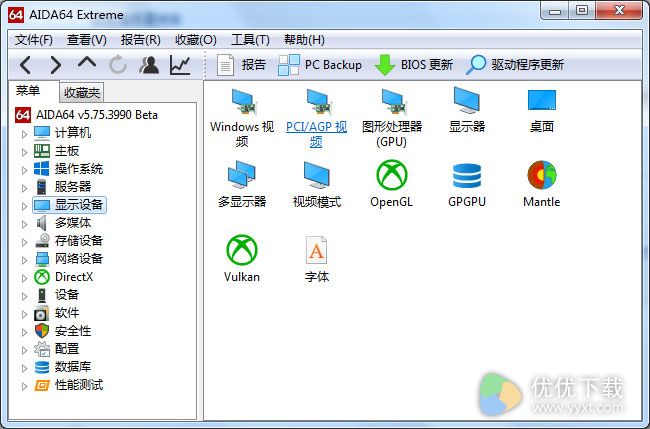Open the 收藏(O) menu
650x429 pixels.
pos(196,40)
